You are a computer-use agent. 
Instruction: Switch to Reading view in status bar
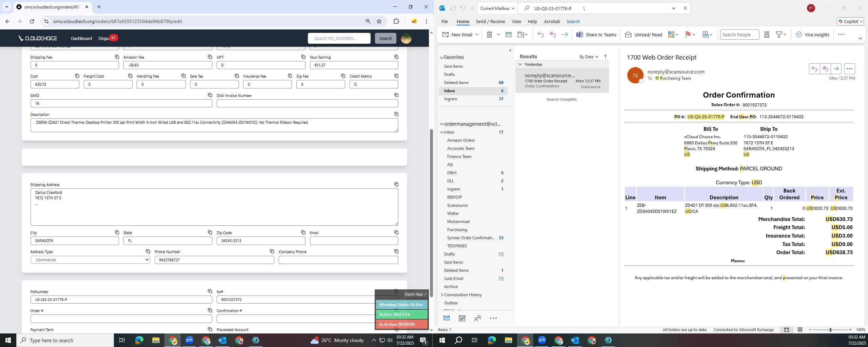800,330
